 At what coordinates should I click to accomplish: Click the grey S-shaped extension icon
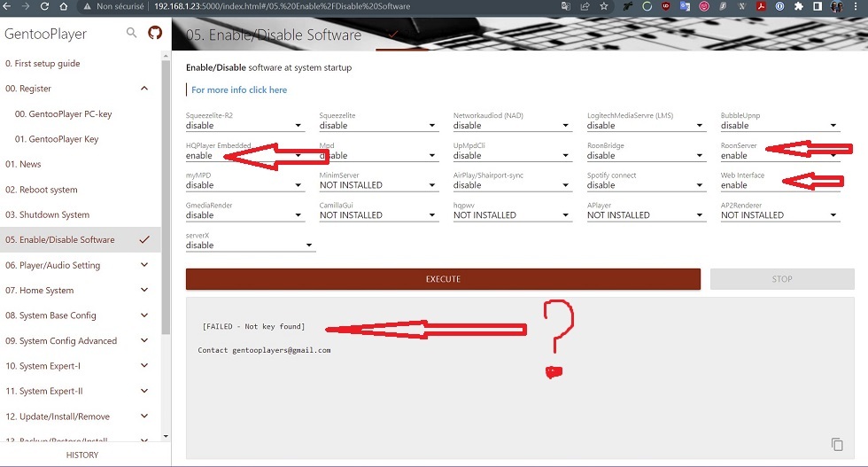[723, 6]
